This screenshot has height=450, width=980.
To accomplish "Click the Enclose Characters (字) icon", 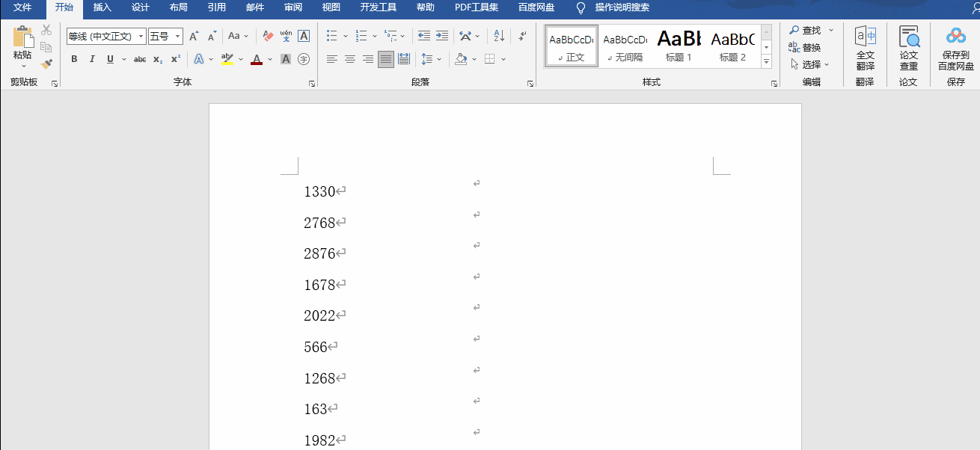I will pos(304,59).
